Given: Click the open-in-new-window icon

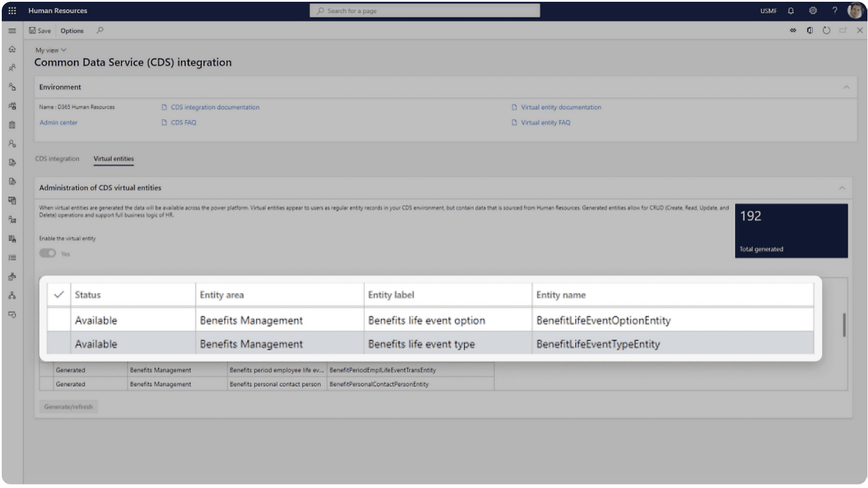Looking at the screenshot, I should [x=843, y=31].
